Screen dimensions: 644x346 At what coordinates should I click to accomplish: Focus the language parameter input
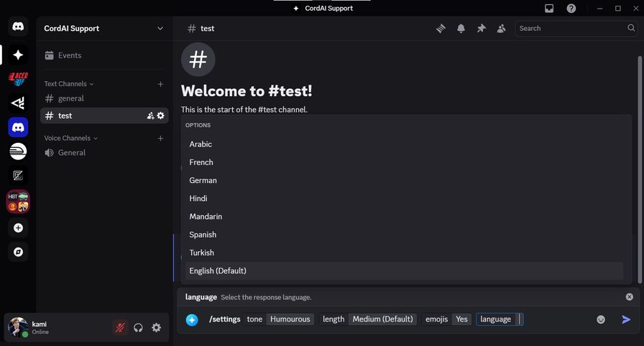(500, 319)
